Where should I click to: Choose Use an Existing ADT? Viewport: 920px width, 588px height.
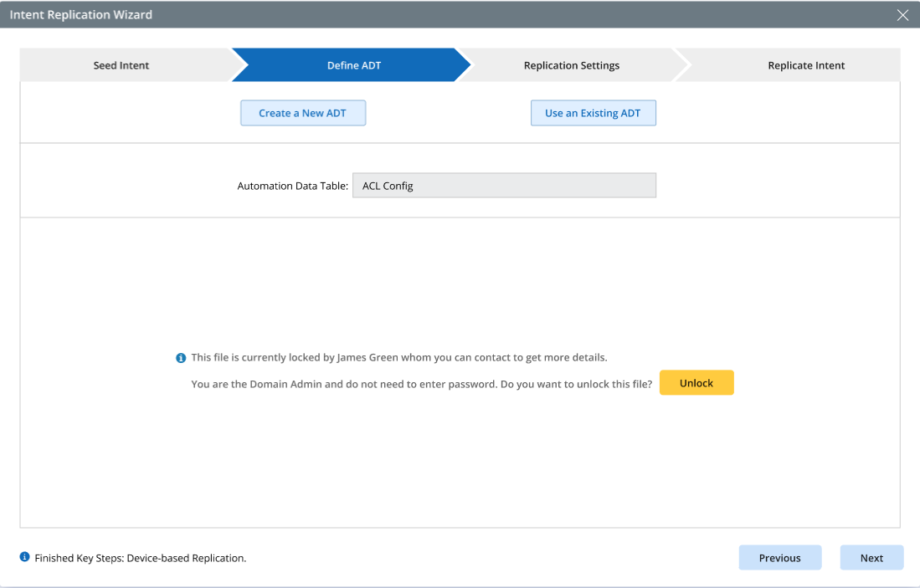pyautogui.click(x=593, y=113)
